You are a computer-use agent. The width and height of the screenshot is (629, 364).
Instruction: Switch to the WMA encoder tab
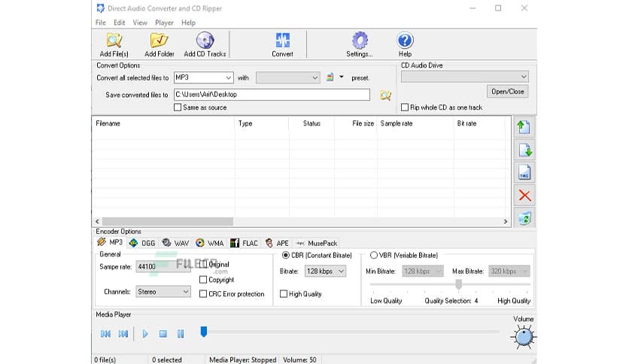(x=210, y=243)
